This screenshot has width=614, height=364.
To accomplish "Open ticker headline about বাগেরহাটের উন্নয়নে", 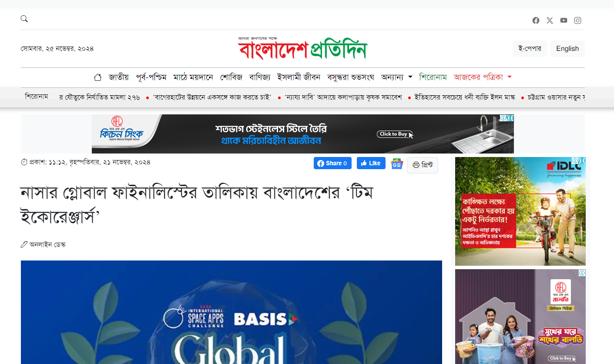I will click(212, 97).
